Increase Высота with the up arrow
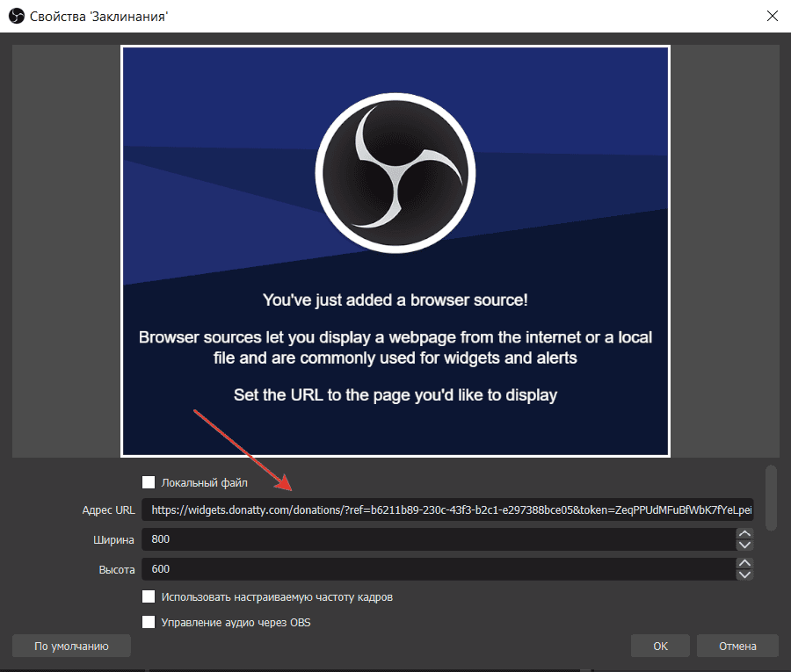 tap(744, 564)
